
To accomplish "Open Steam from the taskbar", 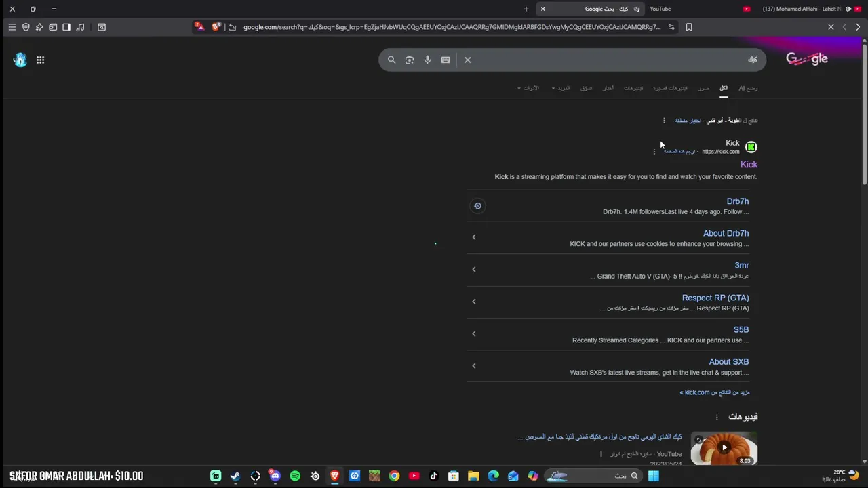I will pos(235,476).
